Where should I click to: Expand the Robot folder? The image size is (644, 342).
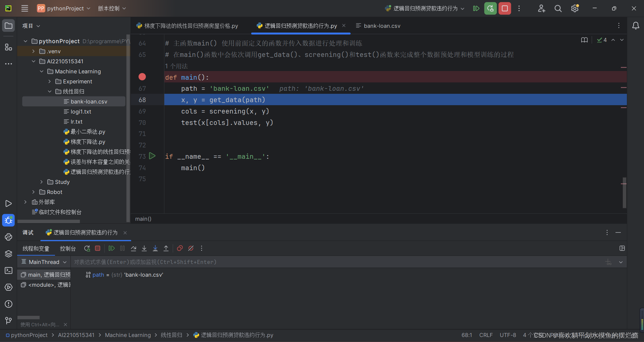[x=34, y=192]
